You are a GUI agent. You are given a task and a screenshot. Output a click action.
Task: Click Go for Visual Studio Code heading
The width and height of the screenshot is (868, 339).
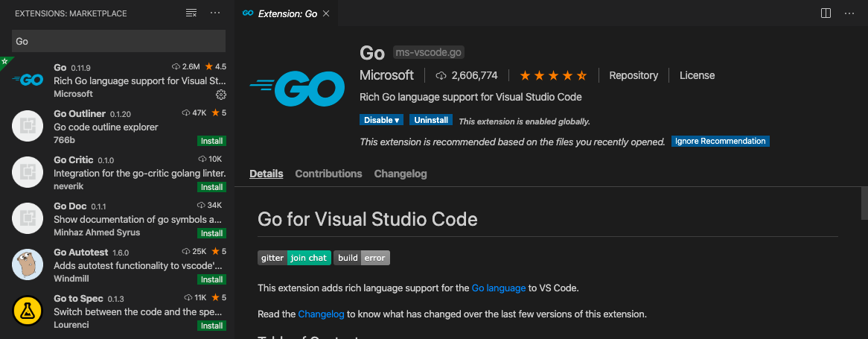(368, 219)
